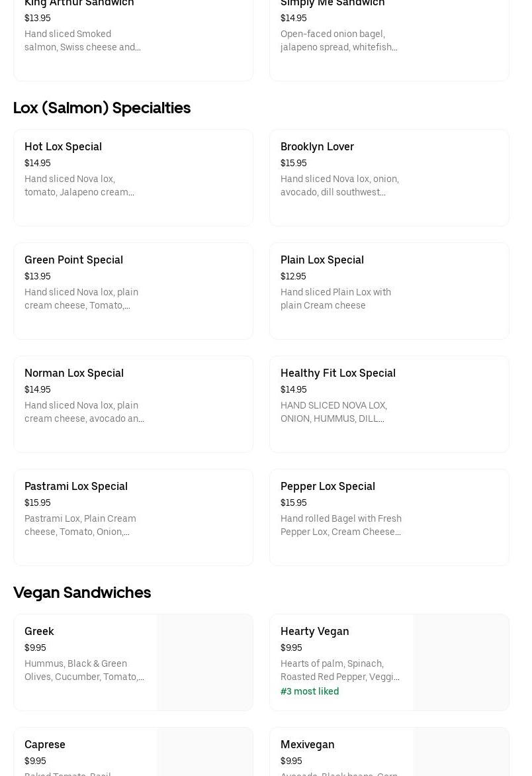Open the Plain Lox Special item
Viewport: 532px width, 776px height.
(389, 291)
